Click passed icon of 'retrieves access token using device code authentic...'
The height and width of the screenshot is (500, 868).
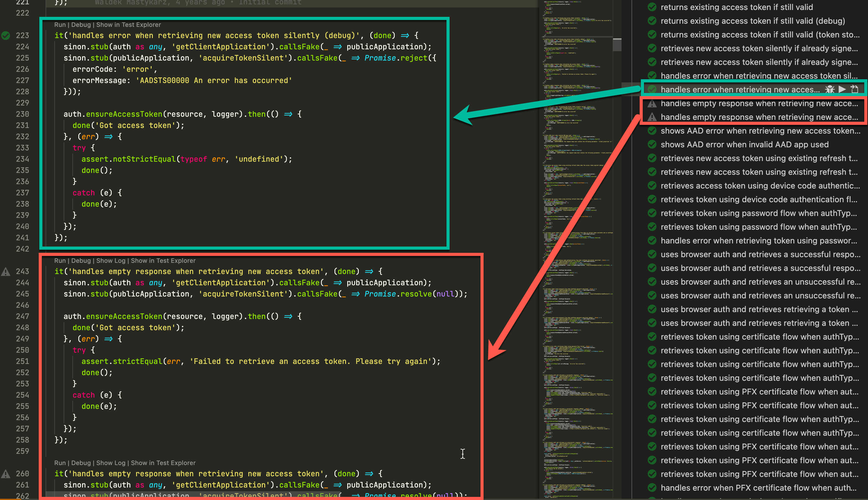652,185
